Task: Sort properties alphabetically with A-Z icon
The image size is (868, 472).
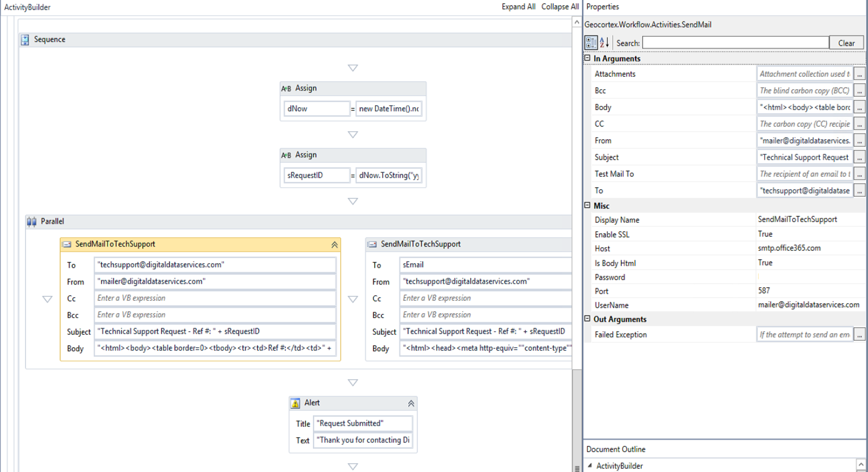Action: pyautogui.click(x=604, y=43)
